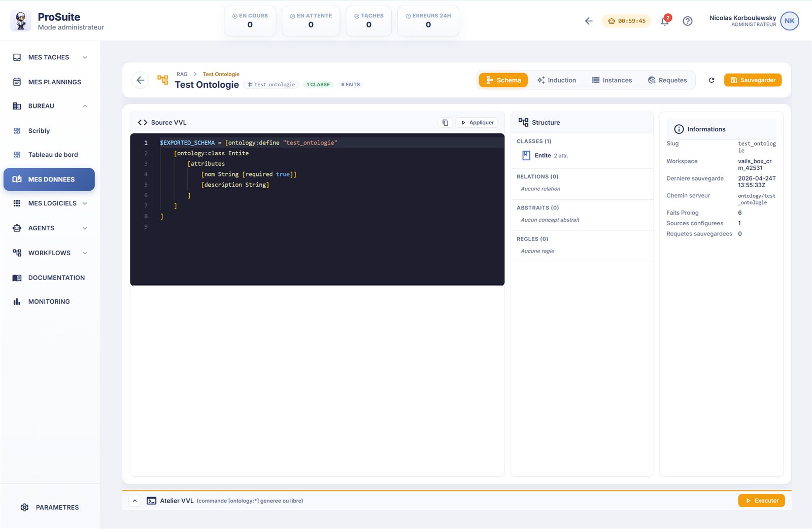Screen dimensions: 812x529
Task: Expand the Workflows chevron
Action: click(x=85, y=253)
